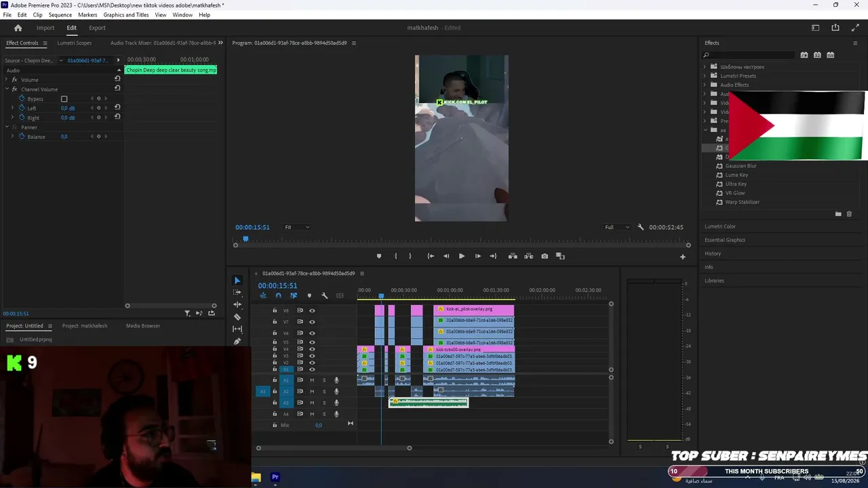Expand the Audio Effects folder
This screenshot has width=868, height=488.
click(x=705, y=85)
